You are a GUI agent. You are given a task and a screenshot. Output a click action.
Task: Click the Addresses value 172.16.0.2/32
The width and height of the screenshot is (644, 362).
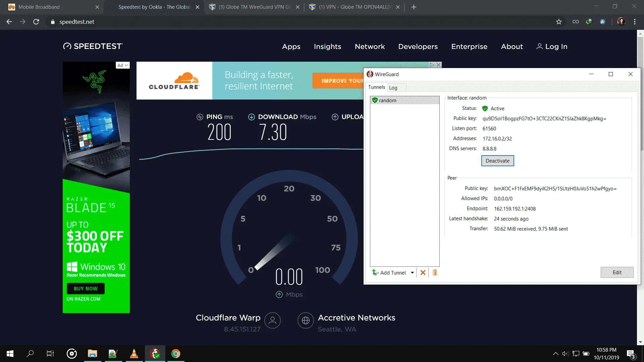(497, 139)
